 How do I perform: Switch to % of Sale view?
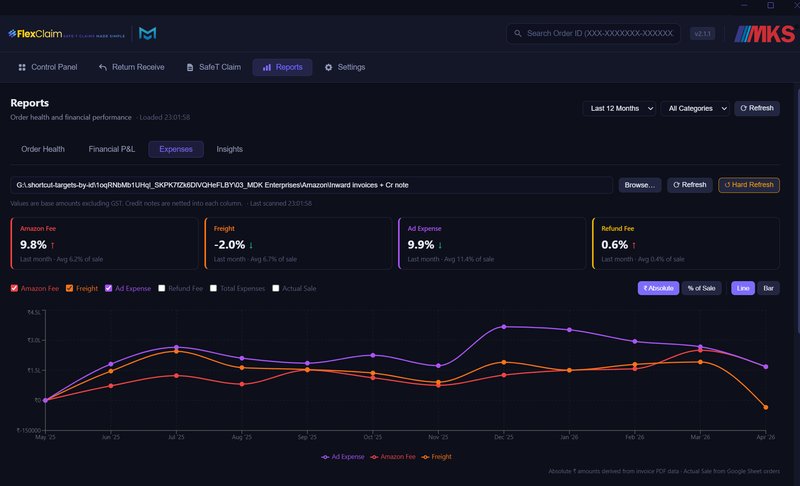pos(702,288)
